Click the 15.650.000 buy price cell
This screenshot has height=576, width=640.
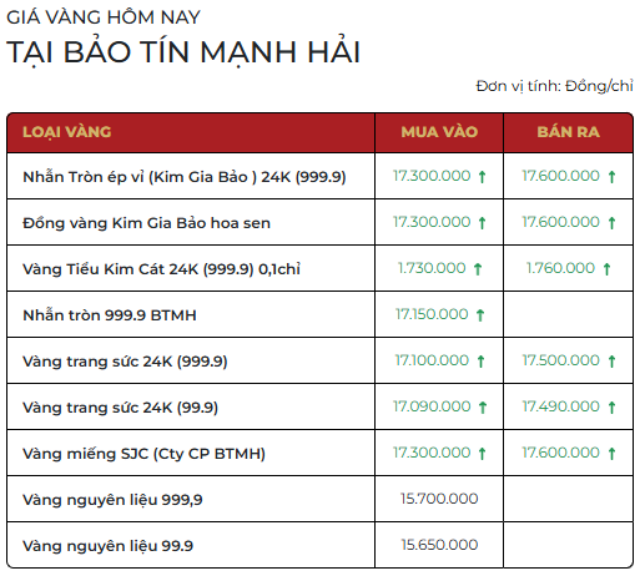439,545
